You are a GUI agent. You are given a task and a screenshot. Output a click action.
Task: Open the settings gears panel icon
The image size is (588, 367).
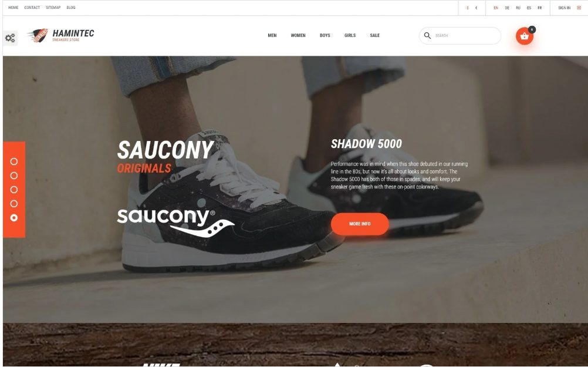pyautogui.click(x=10, y=38)
